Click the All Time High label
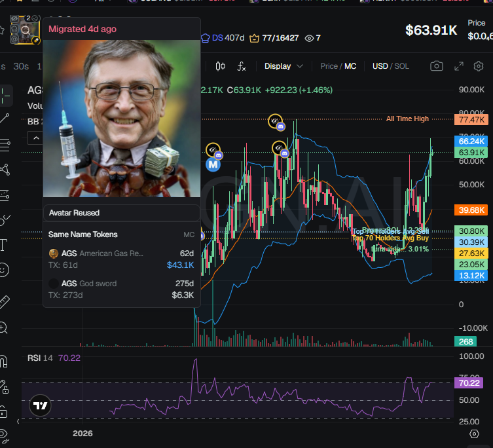Viewport: 493px width, 448px height. coord(407,119)
